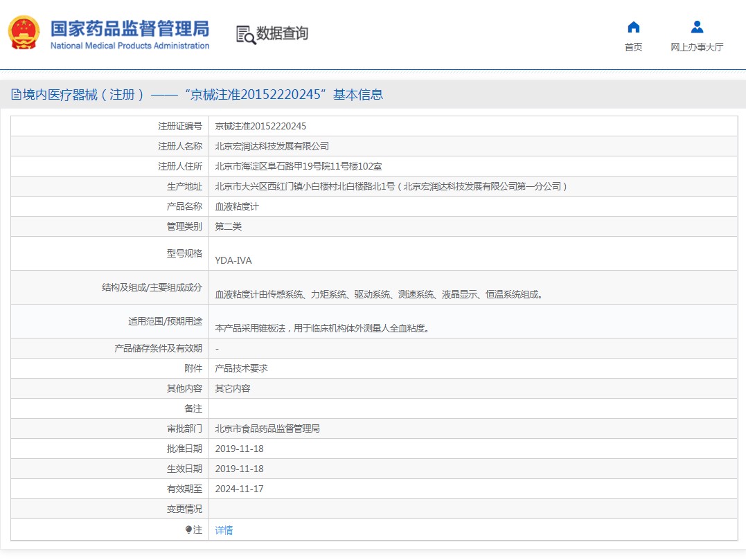Image resolution: width=746 pixels, height=560 pixels.
Task: Click the 产品储存条件及有效期 label
Action: 159,348
